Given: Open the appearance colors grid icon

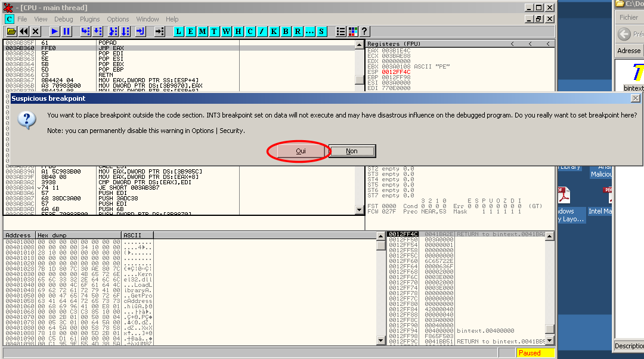Looking at the screenshot, I should click(353, 31).
